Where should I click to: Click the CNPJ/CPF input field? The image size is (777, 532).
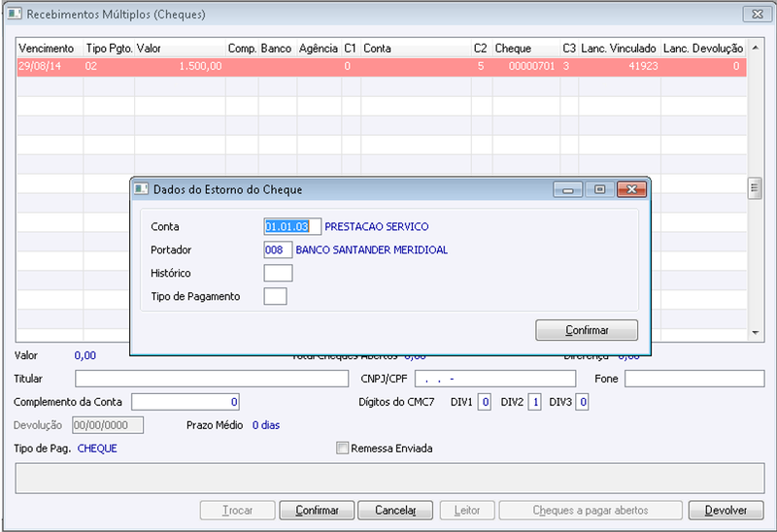[495, 379]
